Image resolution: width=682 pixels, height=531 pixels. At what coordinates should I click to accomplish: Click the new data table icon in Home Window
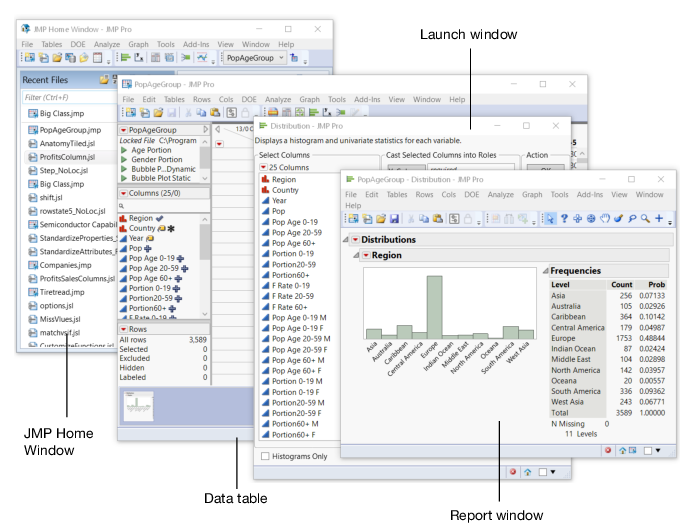click(30, 57)
